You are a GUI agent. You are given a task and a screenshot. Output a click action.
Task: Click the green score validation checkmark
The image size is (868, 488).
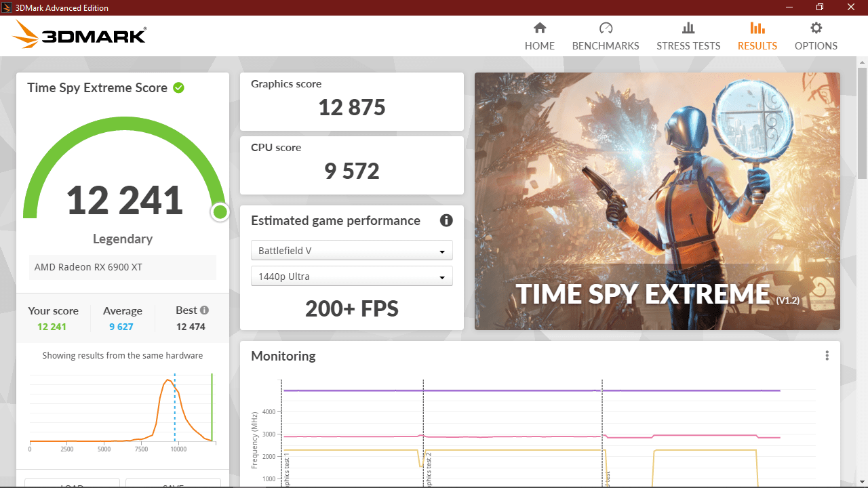[179, 87]
